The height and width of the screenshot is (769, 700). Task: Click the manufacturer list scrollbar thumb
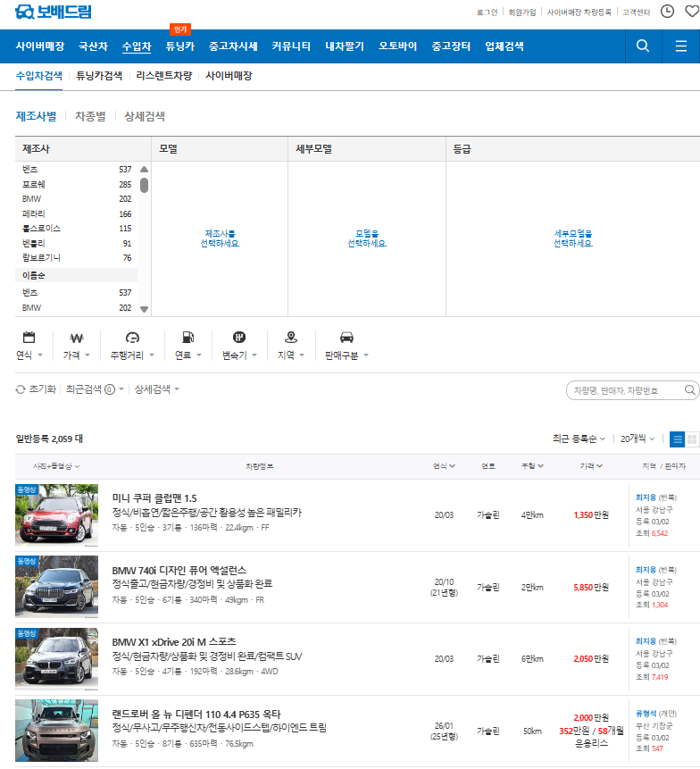point(144,186)
